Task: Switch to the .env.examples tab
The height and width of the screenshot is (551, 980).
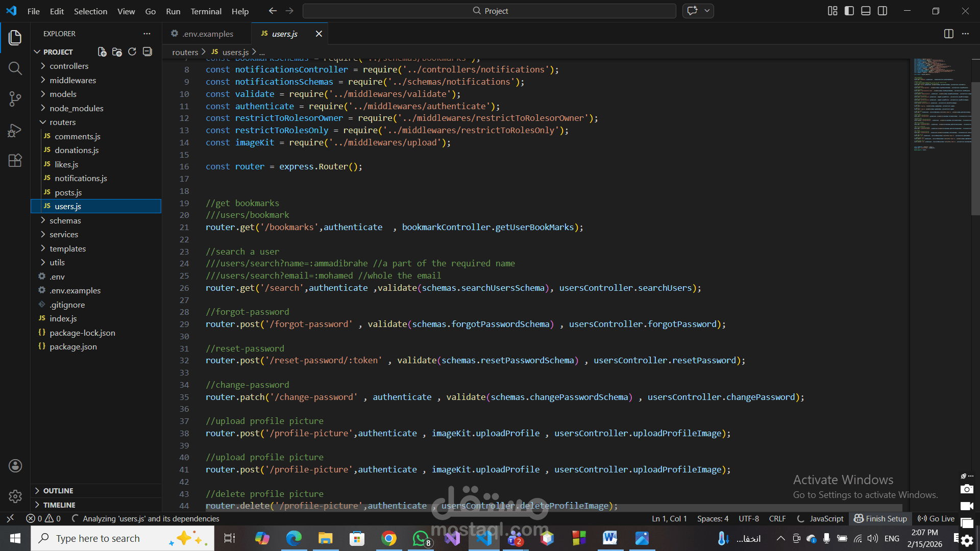Action: click(208, 34)
